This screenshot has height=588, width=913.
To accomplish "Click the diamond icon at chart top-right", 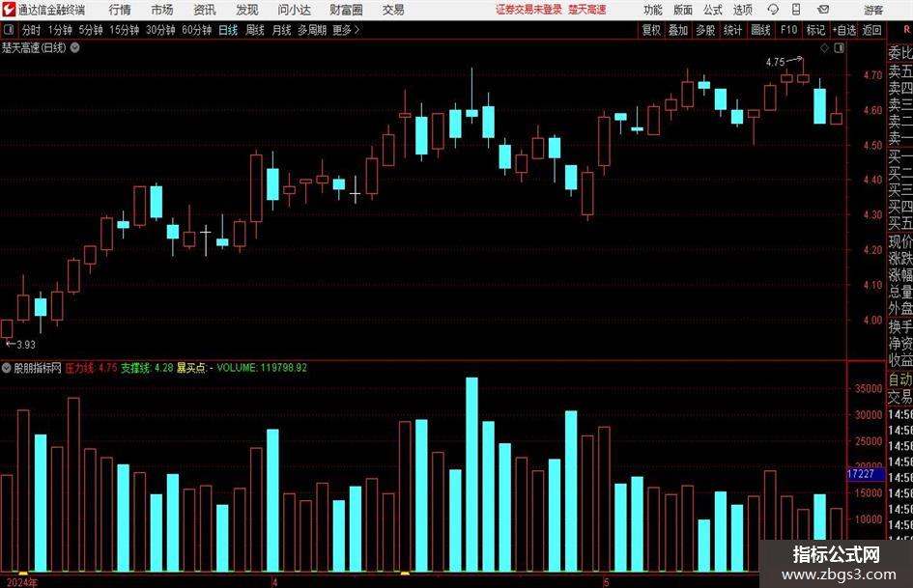I will (824, 47).
